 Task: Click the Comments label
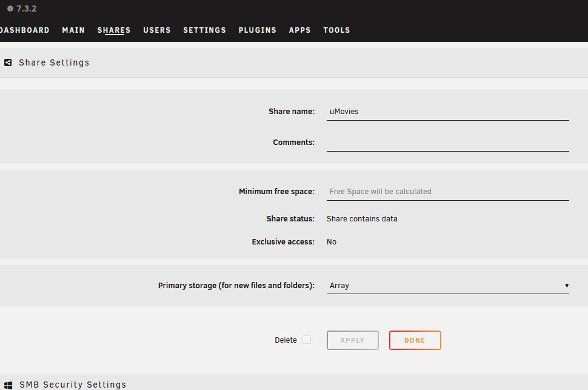[293, 143]
